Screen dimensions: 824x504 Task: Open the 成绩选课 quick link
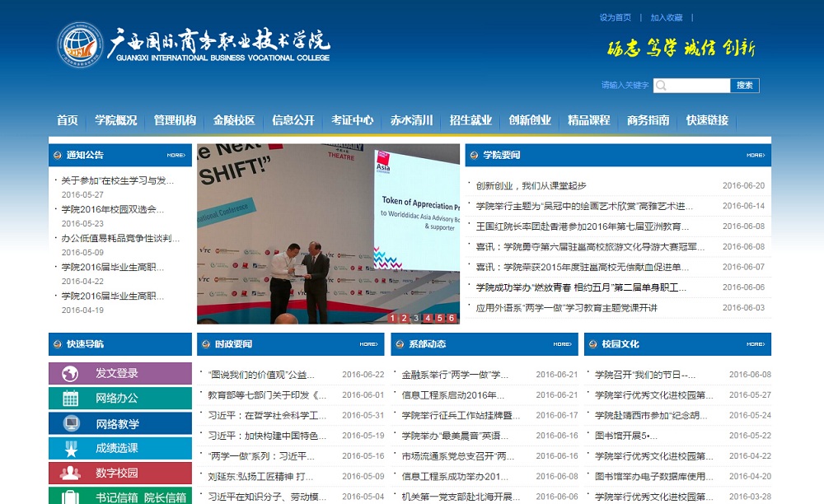pos(120,448)
